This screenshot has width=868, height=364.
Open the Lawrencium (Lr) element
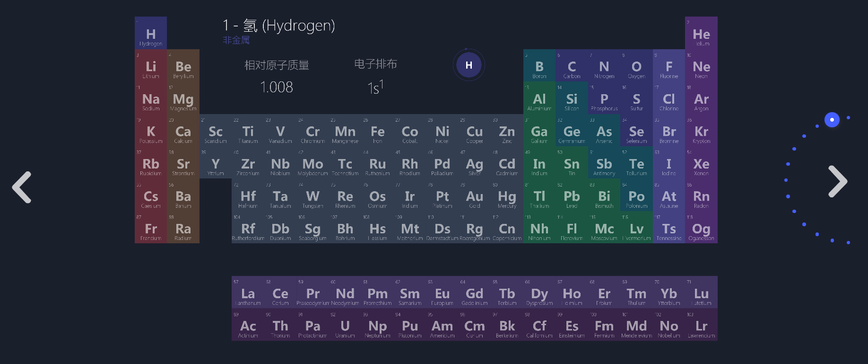tap(702, 325)
